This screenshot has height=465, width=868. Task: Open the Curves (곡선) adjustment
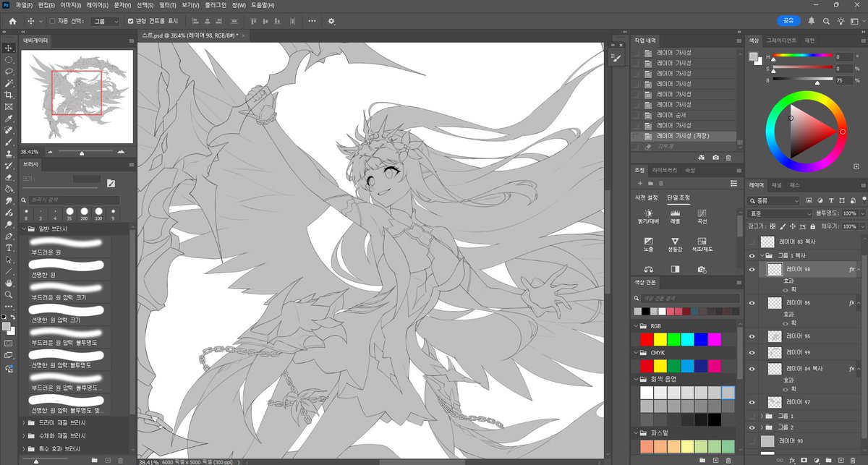tap(701, 216)
